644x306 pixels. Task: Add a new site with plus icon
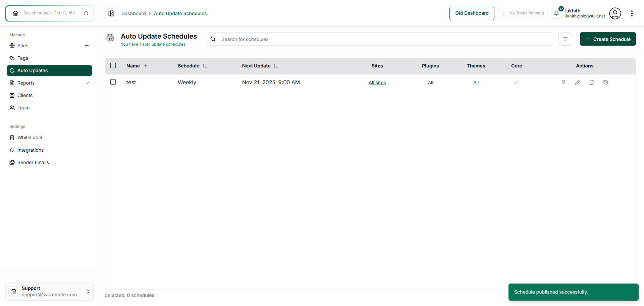[x=87, y=46]
